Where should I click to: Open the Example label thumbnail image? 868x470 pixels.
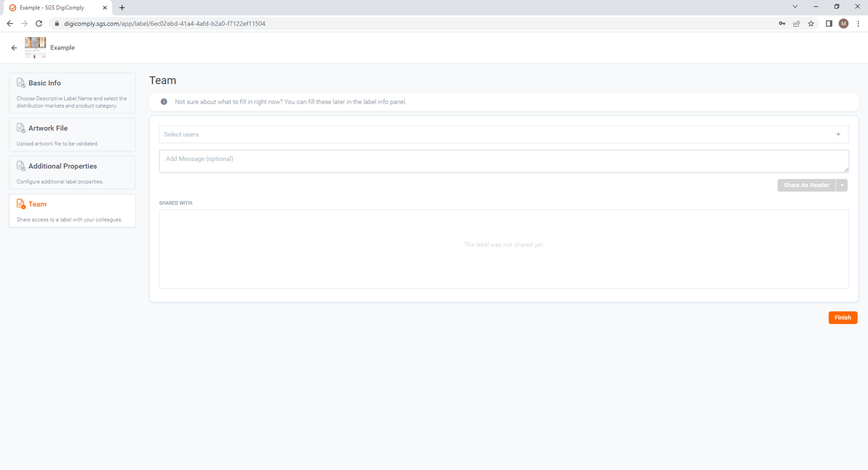click(35, 47)
